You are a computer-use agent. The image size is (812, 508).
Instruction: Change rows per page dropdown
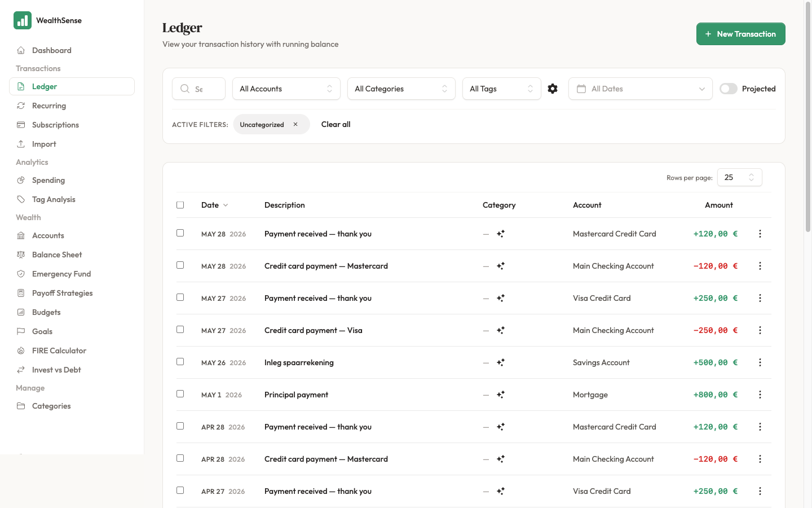tap(740, 177)
